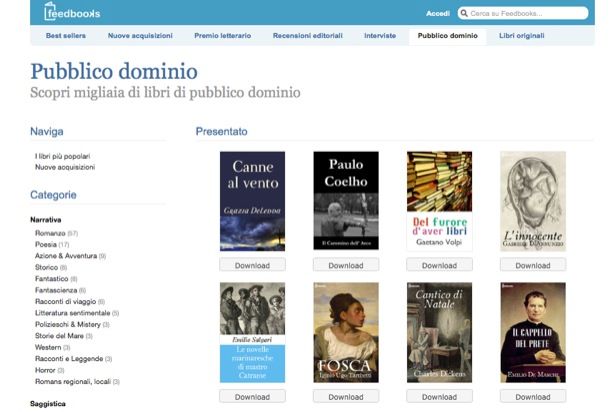Click the Narrativa heading

(x=46, y=220)
